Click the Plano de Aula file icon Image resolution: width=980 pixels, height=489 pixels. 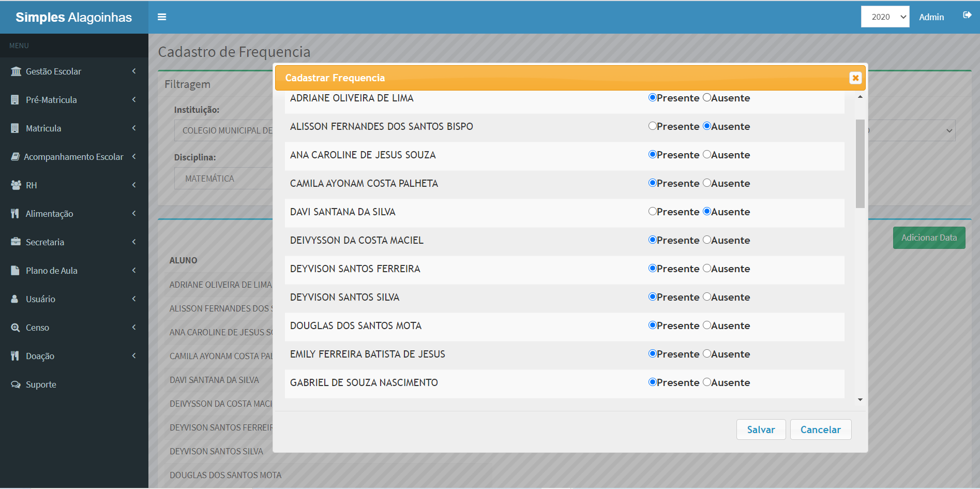click(x=15, y=271)
